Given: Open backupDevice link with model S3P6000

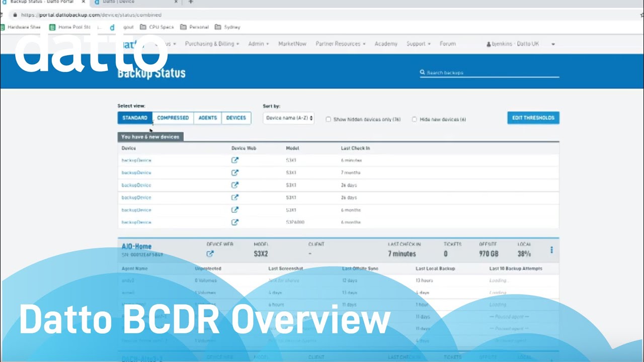Looking at the screenshot, I should [x=136, y=222].
